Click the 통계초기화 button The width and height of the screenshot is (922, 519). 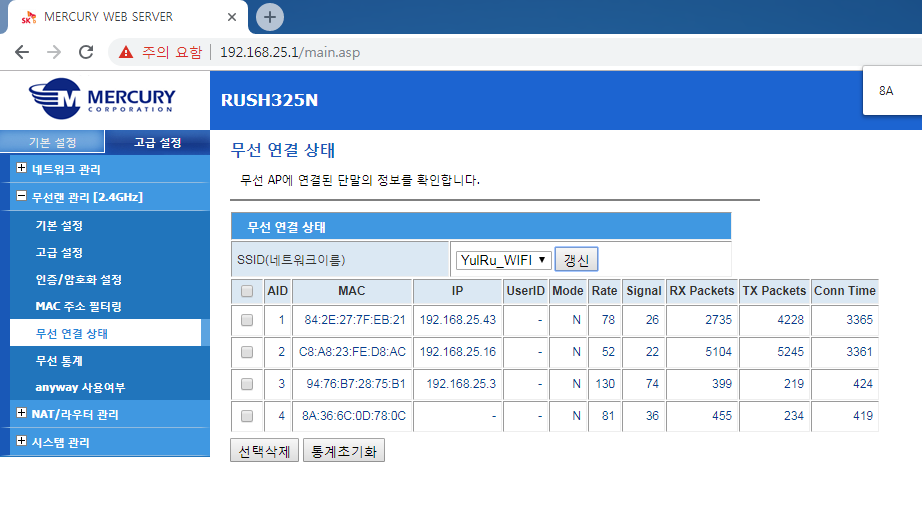coord(344,451)
